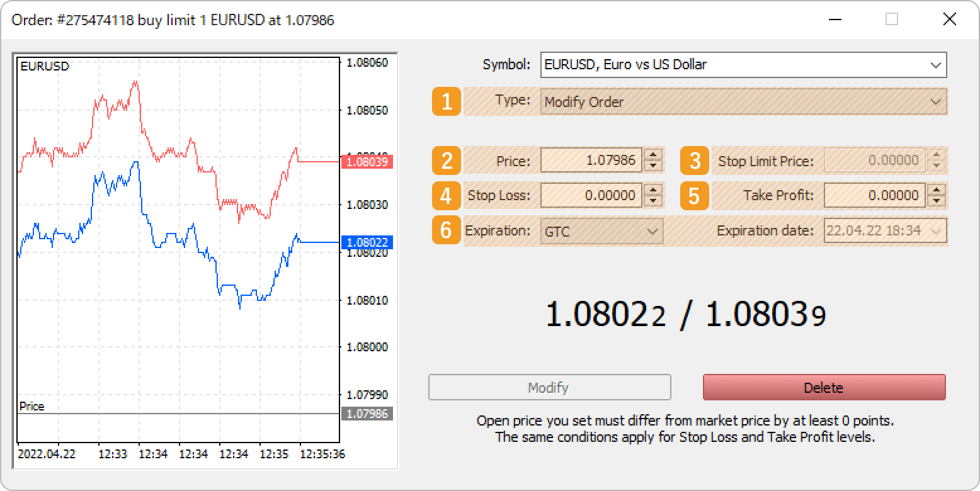The height and width of the screenshot is (491, 980).
Task: Increase the Price with up arrow
Action: (654, 155)
